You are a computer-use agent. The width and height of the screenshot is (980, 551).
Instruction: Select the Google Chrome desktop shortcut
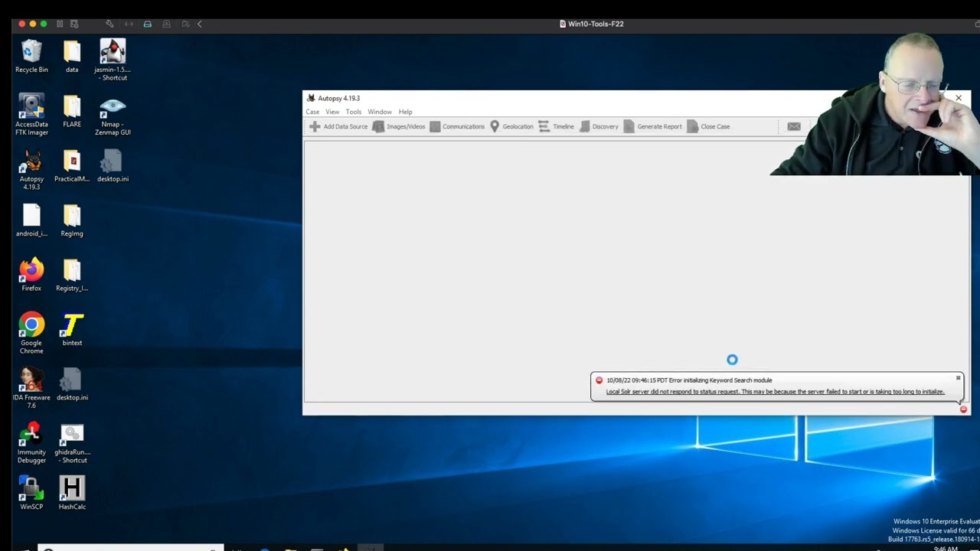pos(31,334)
